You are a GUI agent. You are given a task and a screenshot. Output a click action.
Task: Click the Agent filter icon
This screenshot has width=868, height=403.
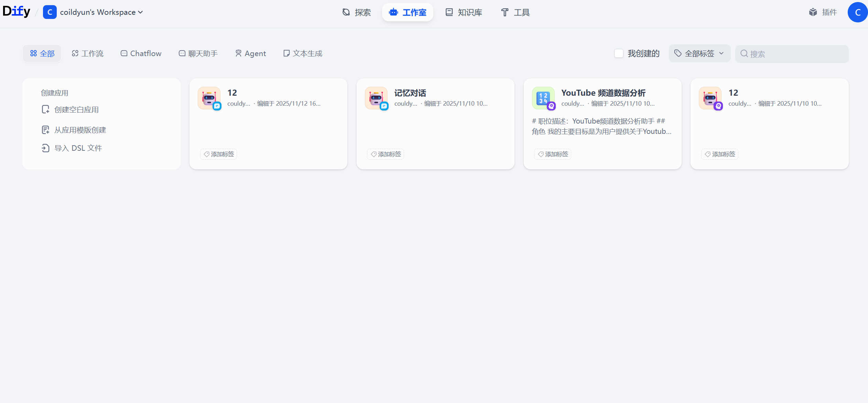coord(238,53)
